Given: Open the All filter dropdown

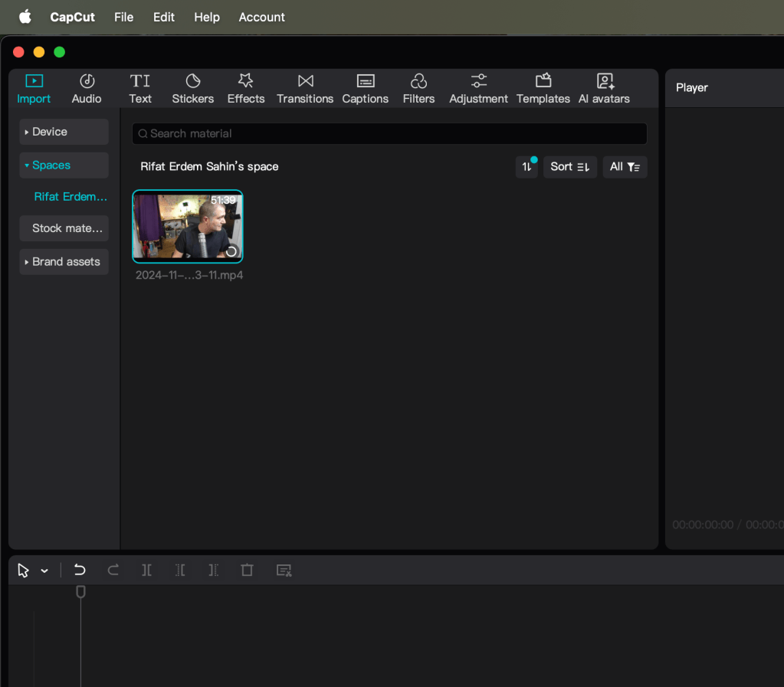Looking at the screenshot, I should (625, 167).
